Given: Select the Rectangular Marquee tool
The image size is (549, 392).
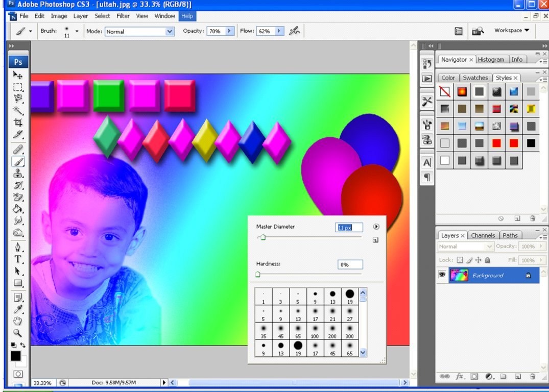Looking at the screenshot, I should [17, 87].
